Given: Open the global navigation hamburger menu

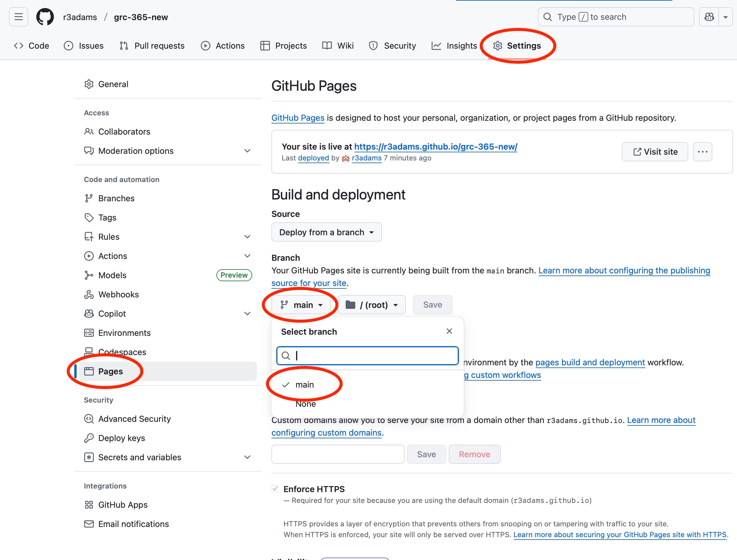Looking at the screenshot, I should (19, 17).
